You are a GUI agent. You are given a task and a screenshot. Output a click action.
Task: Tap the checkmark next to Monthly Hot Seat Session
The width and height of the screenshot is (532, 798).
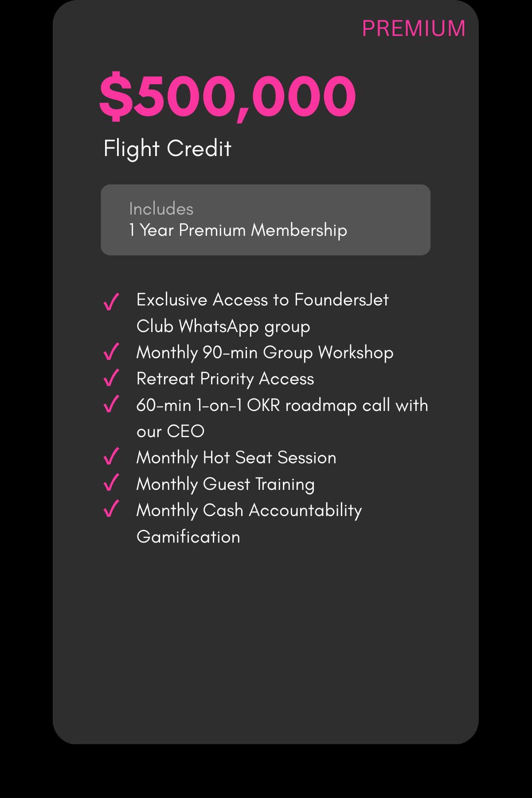pyautogui.click(x=111, y=456)
